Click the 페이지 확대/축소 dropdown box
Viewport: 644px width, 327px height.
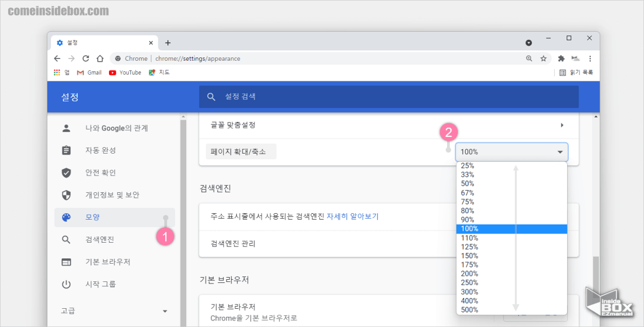coord(511,152)
